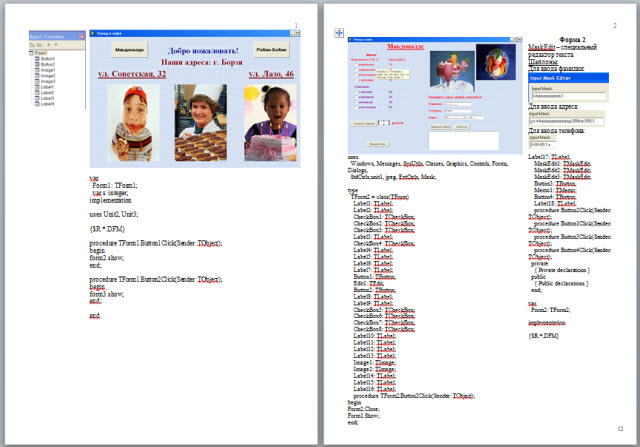This screenshot has height=447, width=640.
Task: Tick the first checkbox under Меню
Action: (356, 63)
